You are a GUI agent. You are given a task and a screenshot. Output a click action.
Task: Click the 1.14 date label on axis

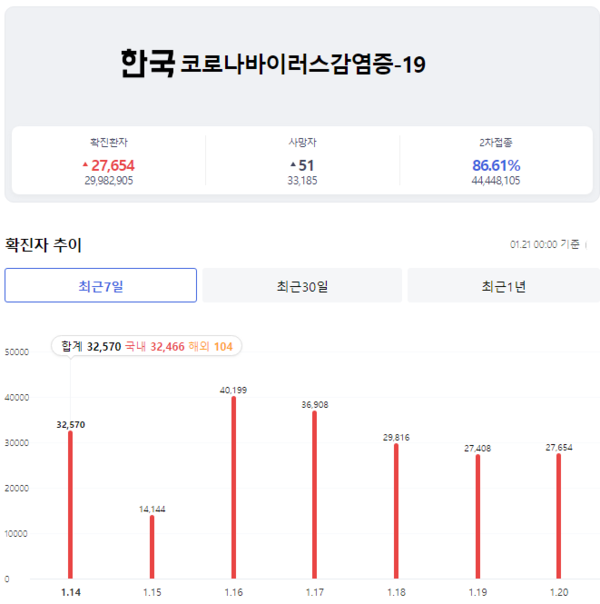point(70,592)
